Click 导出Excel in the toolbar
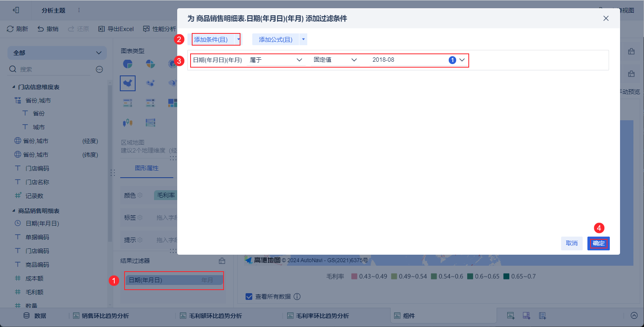 116,29
